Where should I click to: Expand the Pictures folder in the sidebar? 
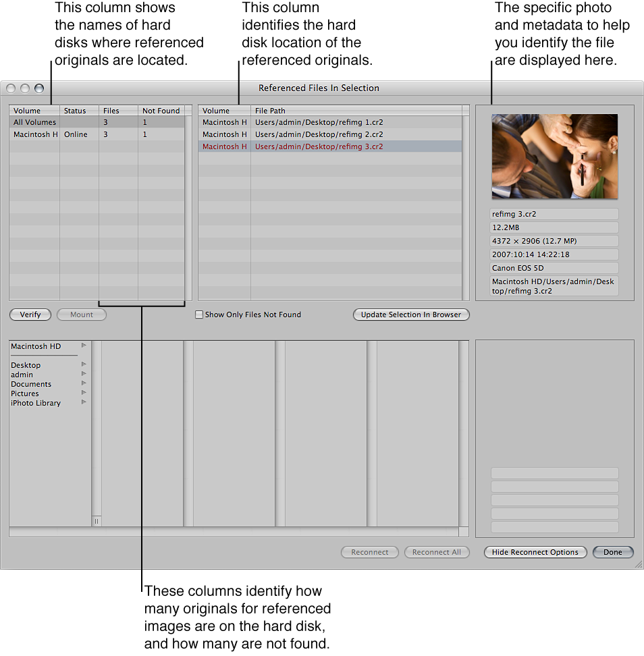coord(84,393)
